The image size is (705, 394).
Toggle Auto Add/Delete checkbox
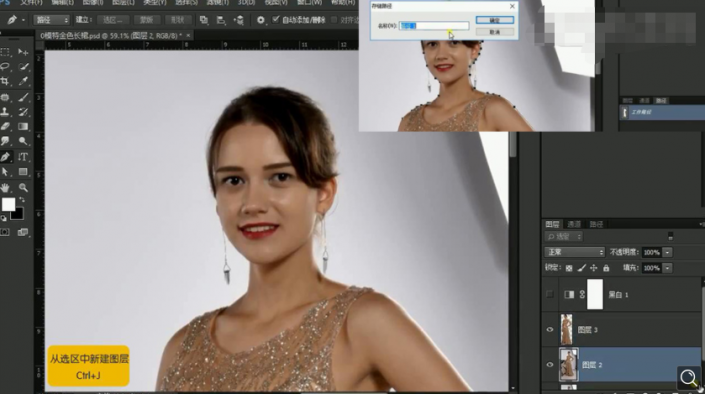coord(276,19)
